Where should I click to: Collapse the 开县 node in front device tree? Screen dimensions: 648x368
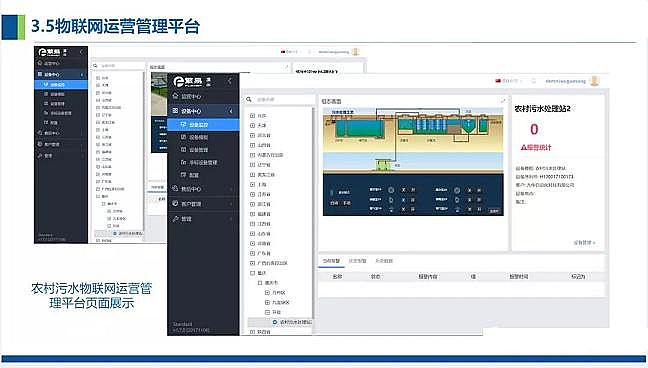267,312
